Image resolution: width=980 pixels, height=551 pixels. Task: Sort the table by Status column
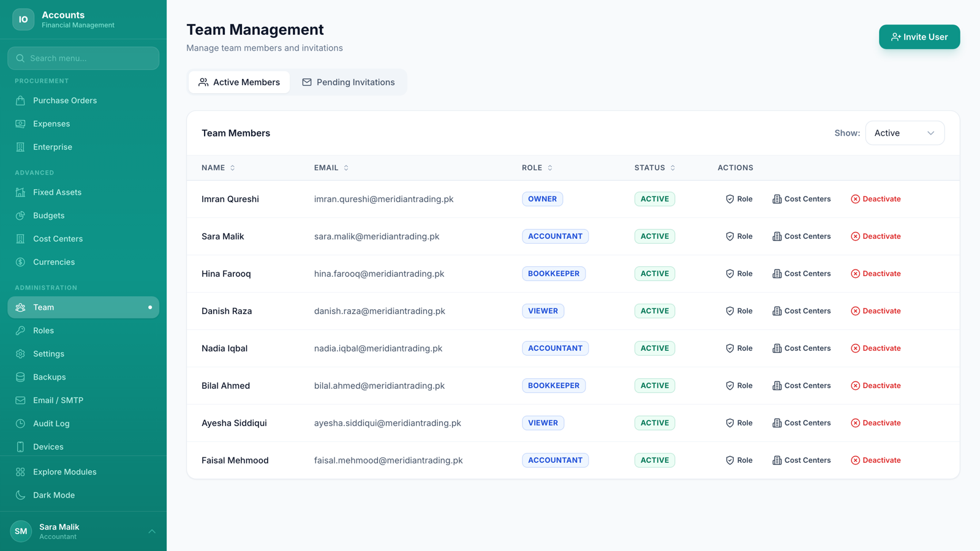tap(655, 168)
